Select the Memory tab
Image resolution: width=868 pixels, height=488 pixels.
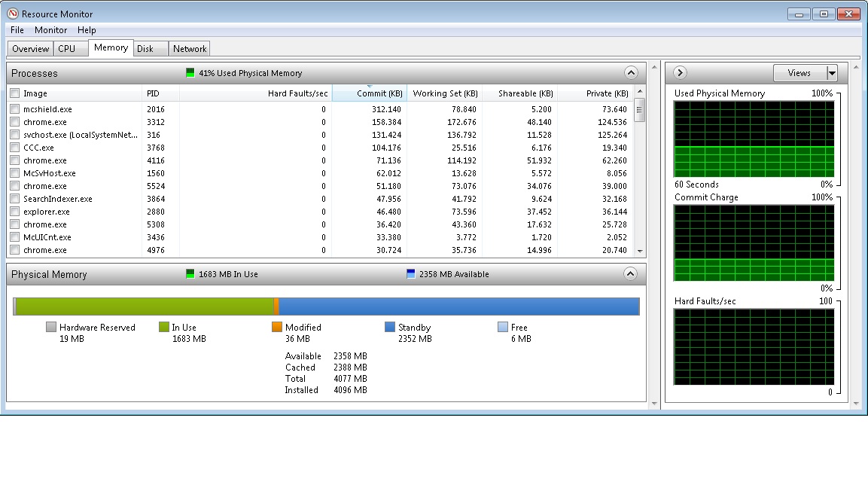pyautogui.click(x=111, y=47)
